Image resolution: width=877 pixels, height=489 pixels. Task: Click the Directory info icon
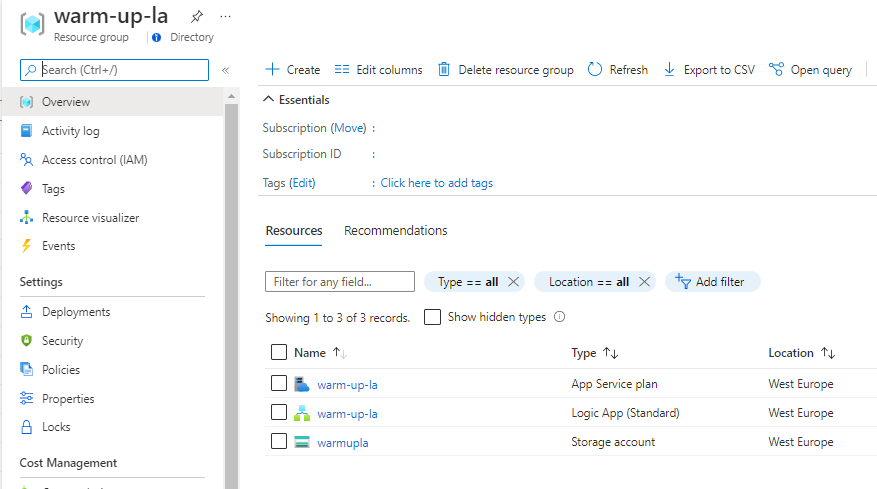pyautogui.click(x=157, y=37)
